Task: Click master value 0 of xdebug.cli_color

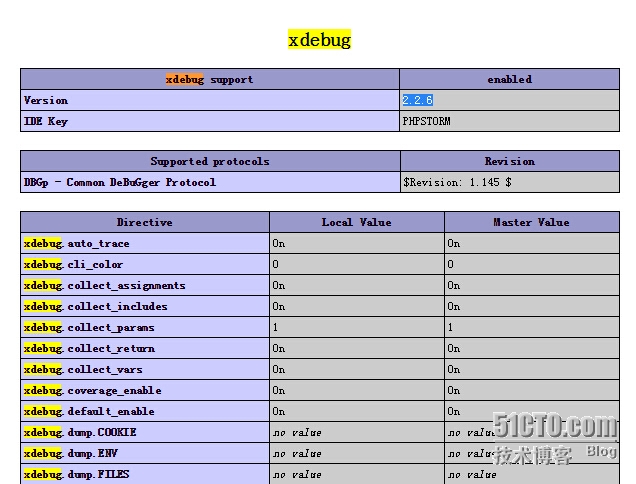Action: 451,265
